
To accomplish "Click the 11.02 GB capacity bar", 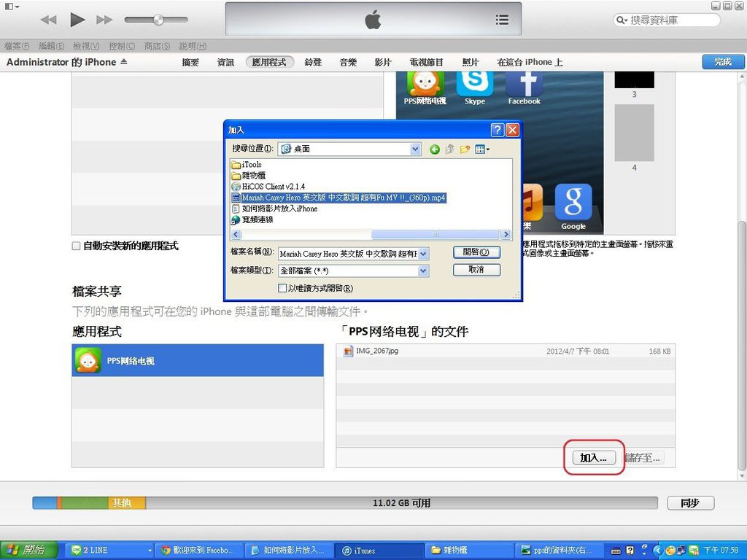I will pyautogui.click(x=345, y=503).
